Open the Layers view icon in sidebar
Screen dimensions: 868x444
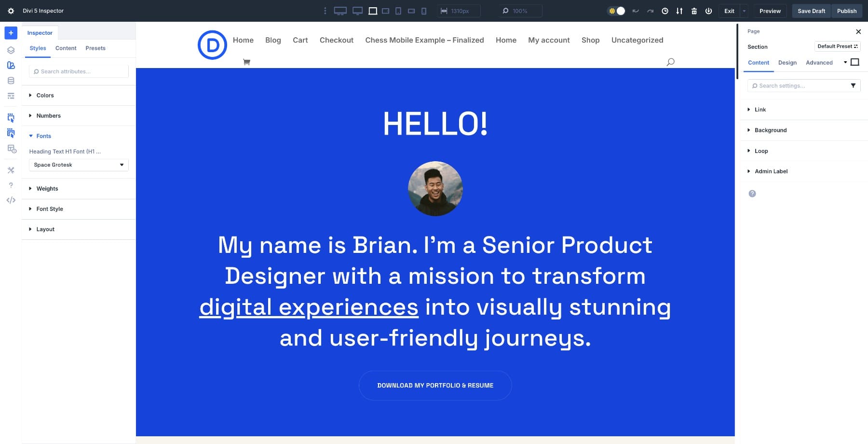pyautogui.click(x=11, y=50)
